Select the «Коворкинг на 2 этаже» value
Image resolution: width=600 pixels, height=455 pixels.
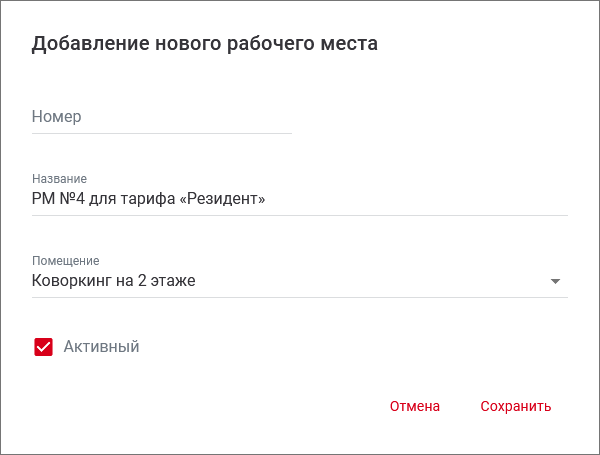click(114, 281)
